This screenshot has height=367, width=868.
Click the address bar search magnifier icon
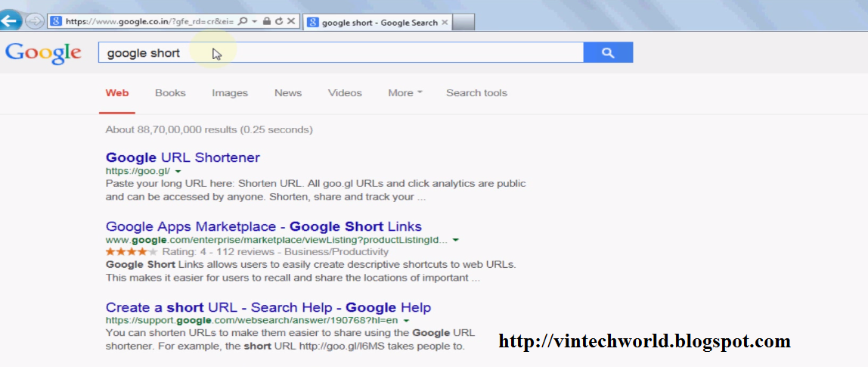[242, 22]
